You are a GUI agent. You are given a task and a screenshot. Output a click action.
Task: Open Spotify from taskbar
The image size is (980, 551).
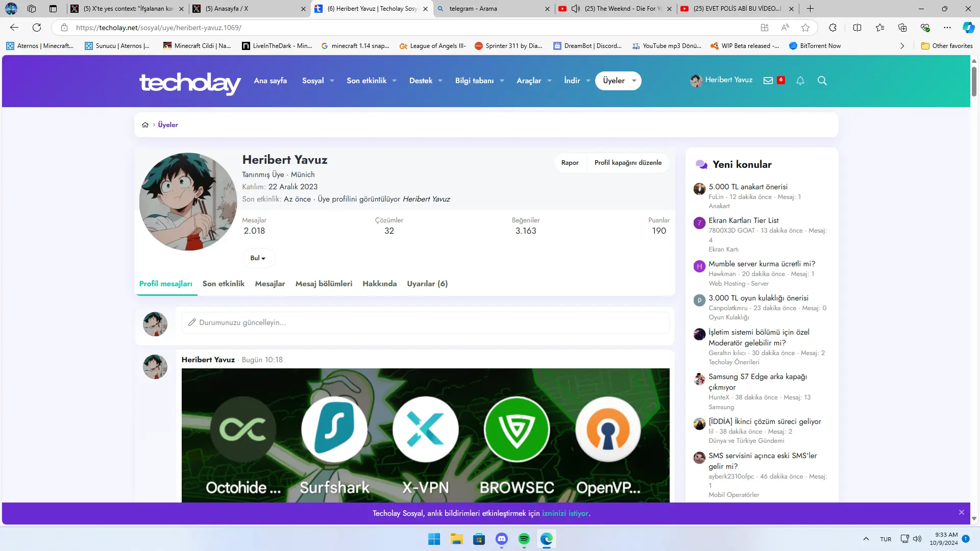[x=524, y=539]
